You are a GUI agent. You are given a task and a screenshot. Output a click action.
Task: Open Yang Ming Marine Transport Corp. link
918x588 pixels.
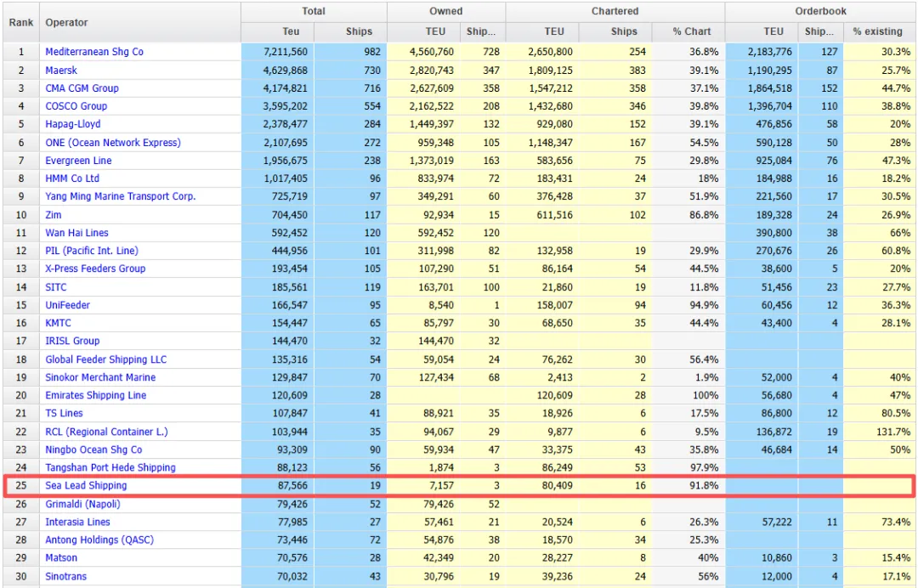(x=120, y=196)
